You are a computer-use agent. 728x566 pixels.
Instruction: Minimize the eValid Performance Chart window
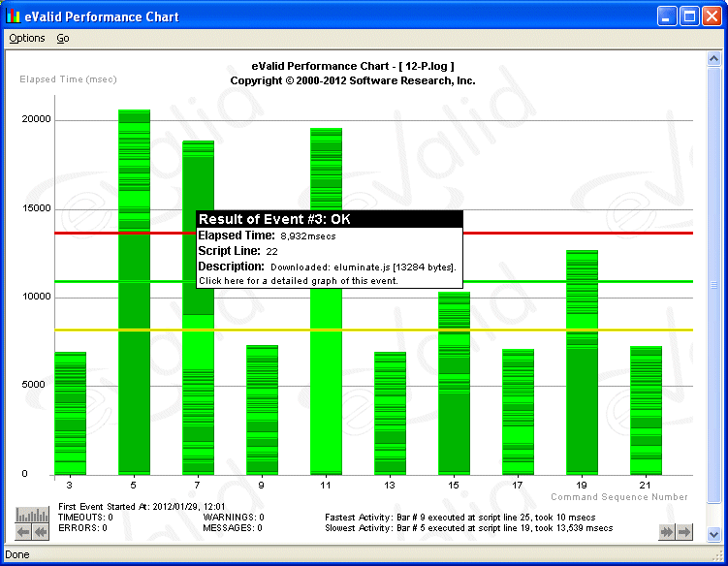click(x=667, y=16)
